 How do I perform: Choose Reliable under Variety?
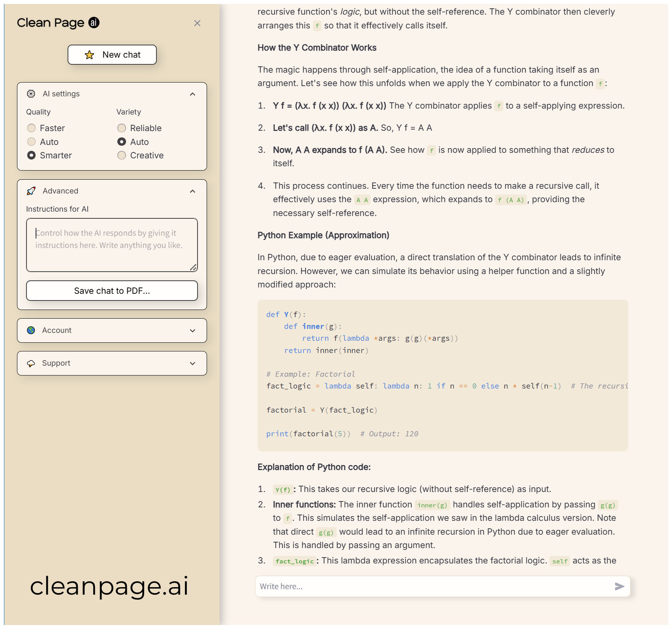click(122, 128)
